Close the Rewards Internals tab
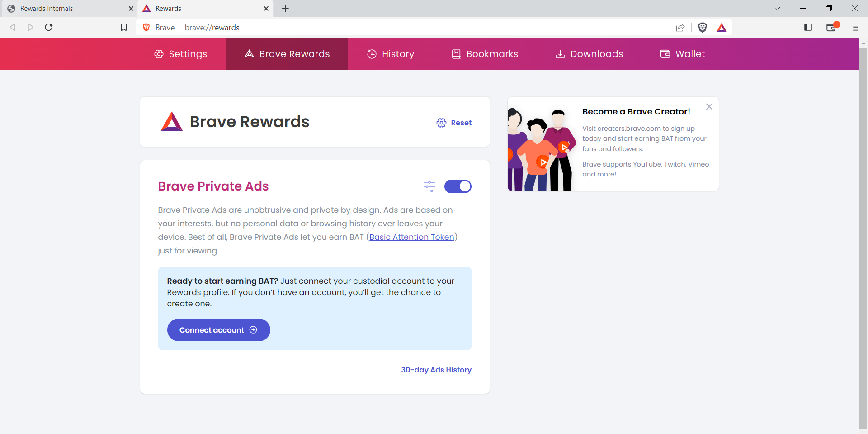This screenshot has height=434, width=868. tap(131, 9)
